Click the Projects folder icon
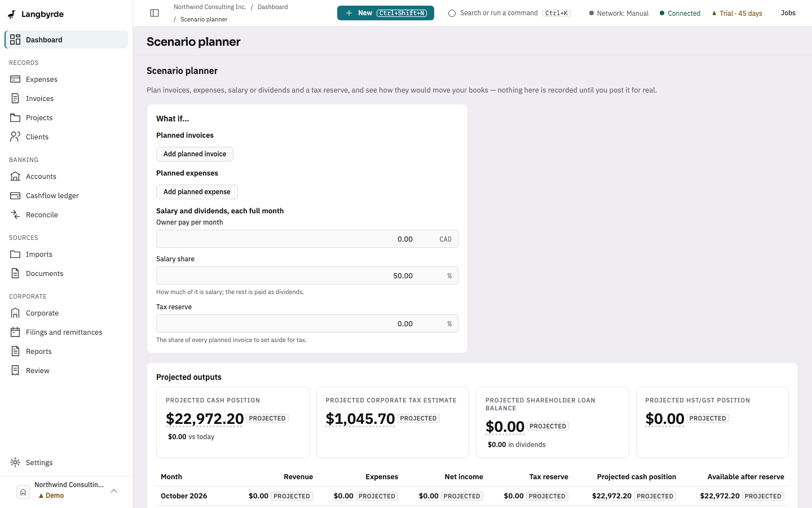The width and height of the screenshot is (812, 508). click(x=15, y=117)
